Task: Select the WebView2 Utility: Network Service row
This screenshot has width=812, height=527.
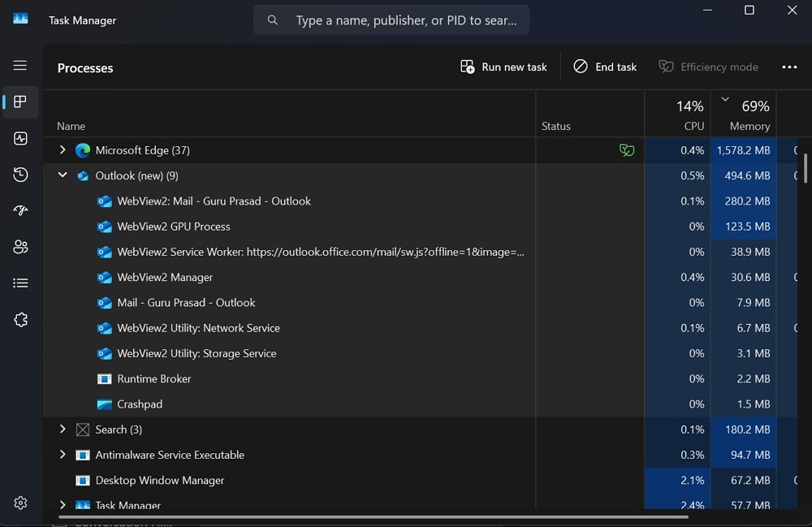Action: click(420, 328)
